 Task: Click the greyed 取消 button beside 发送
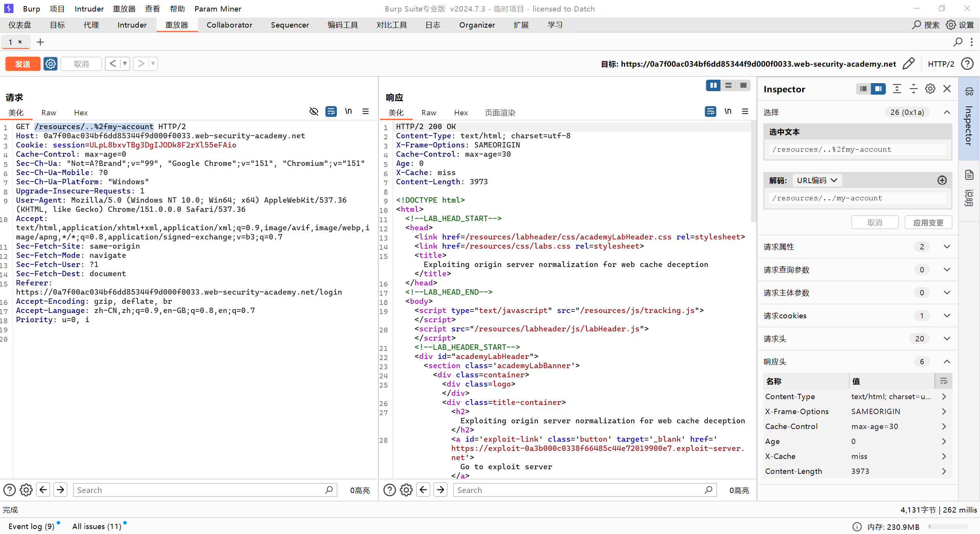(x=81, y=64)
